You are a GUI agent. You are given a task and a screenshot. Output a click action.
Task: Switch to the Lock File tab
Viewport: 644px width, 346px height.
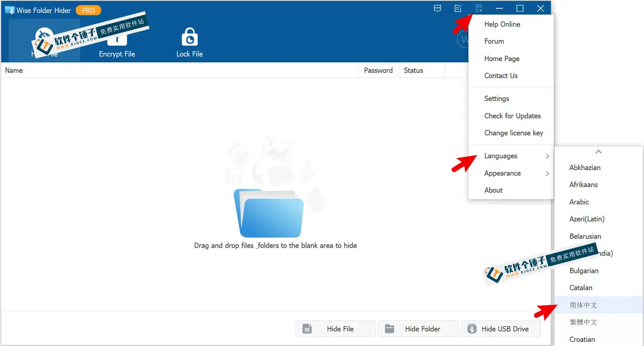(x=189, y=41)
